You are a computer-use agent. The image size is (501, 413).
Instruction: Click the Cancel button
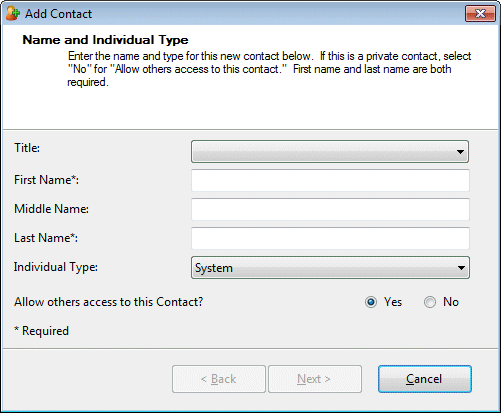tap(425, 379)
